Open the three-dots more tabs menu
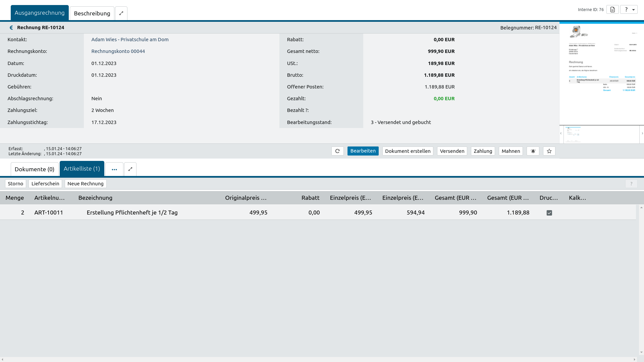This screenshot has height=362, width=644. (114, 169)
